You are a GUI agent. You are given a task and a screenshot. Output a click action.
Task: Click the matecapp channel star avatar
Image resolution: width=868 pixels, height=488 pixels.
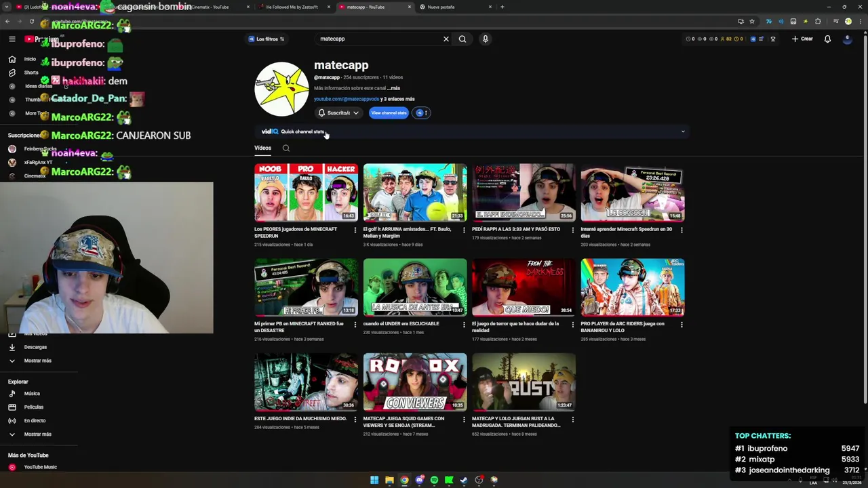[281, 89]
